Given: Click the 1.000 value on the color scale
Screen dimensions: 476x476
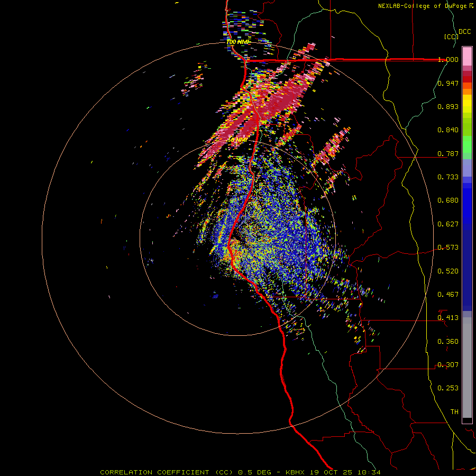Looking at the screenshot, I should coord(448,59).
